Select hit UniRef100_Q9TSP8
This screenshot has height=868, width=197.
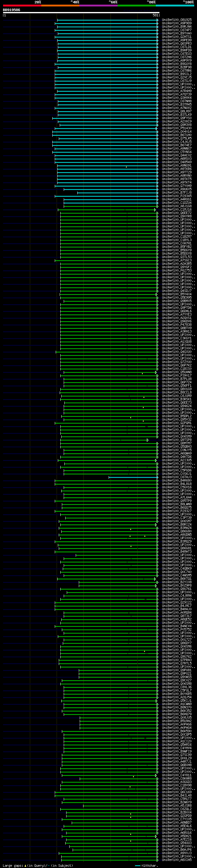point(177,440)
